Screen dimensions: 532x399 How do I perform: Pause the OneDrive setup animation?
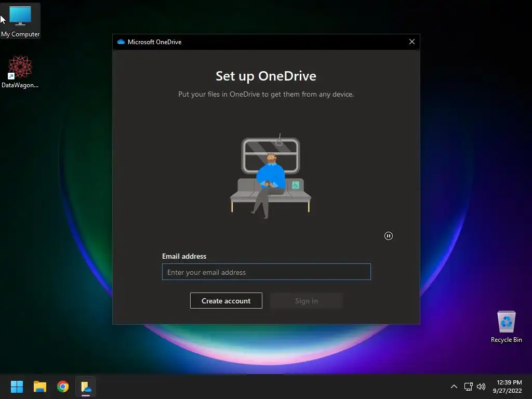(x=389, y=236)
